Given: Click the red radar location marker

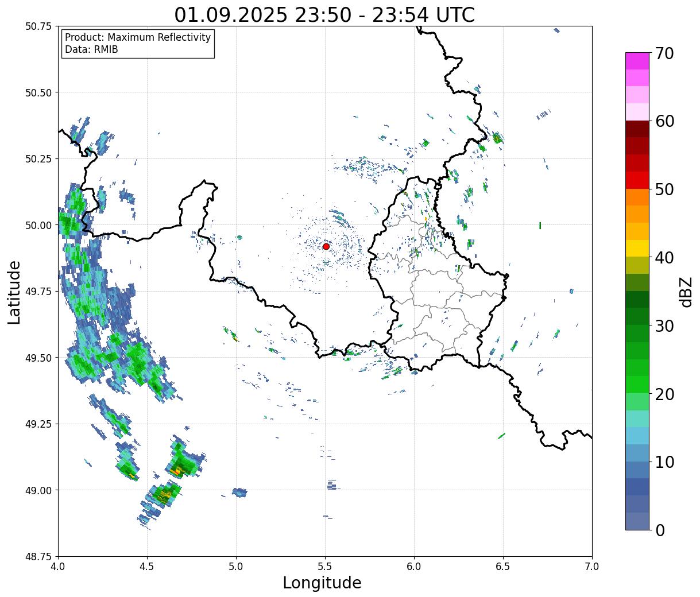Looking at the screenshot, I should click(x=326, y=246).
